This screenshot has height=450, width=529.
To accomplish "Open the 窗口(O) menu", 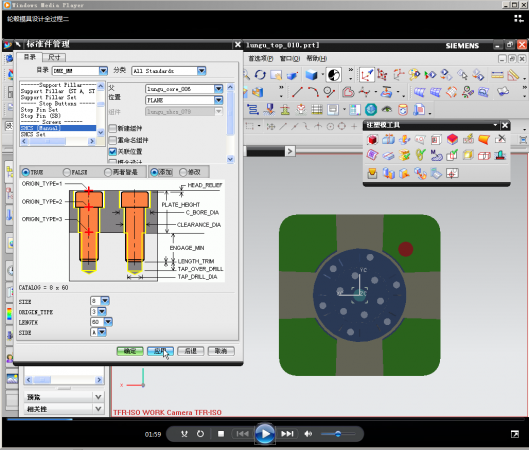I will [289, 59].
